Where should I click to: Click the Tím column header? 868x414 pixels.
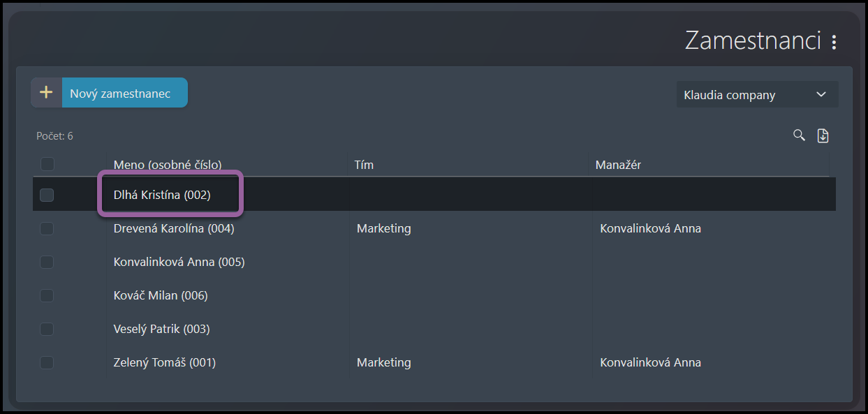(364, 165)
